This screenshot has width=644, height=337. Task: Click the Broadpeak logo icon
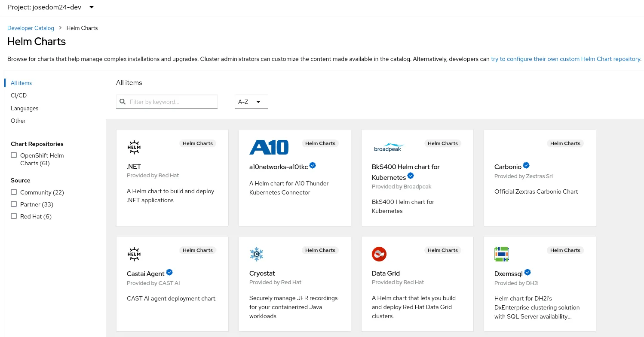[x=389, y=147]
